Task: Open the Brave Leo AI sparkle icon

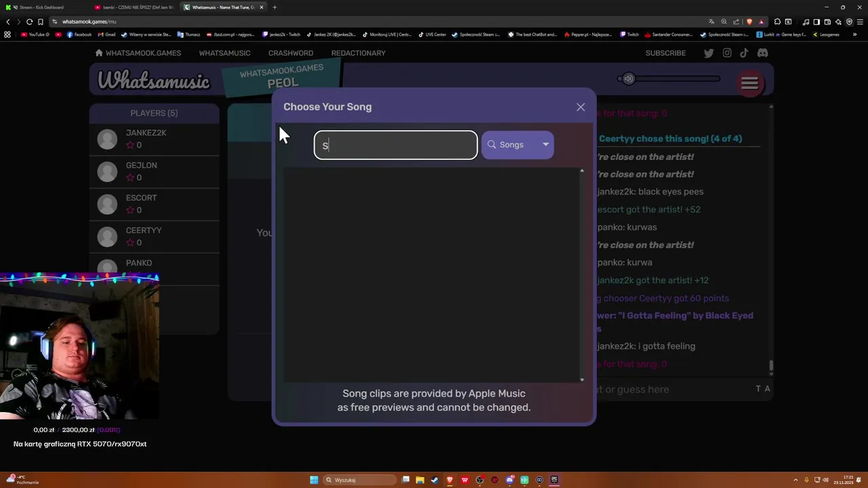Action: 838,22
